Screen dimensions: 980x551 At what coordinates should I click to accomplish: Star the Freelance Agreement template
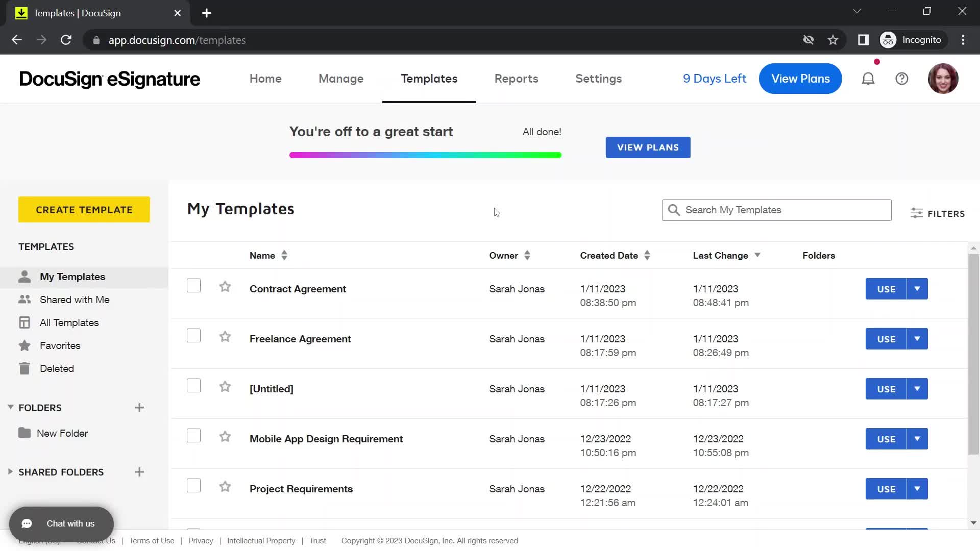[x=225, y=337]
